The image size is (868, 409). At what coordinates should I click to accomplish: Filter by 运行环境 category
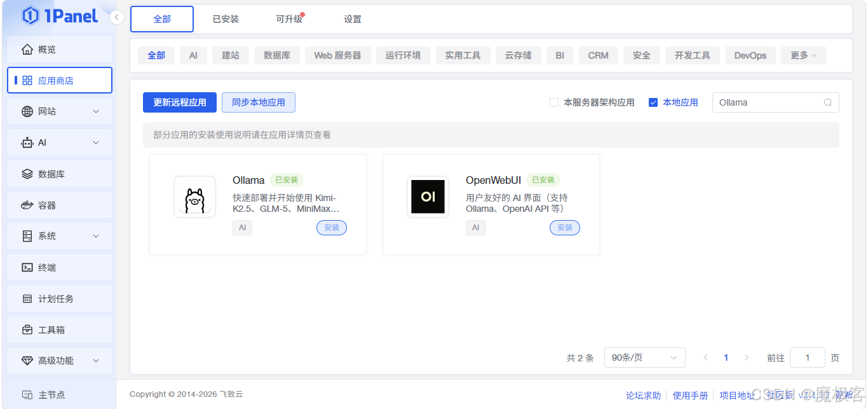tap(403, 55)
